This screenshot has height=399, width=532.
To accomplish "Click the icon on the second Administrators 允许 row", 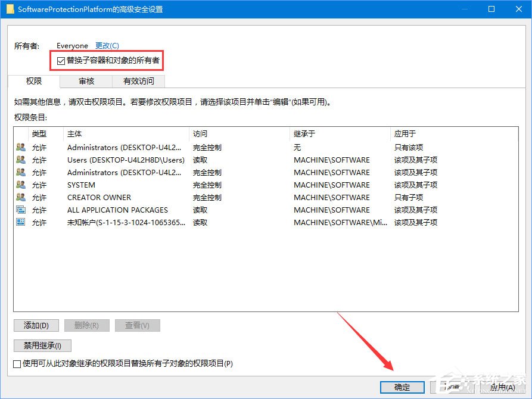I will point(20,172).
